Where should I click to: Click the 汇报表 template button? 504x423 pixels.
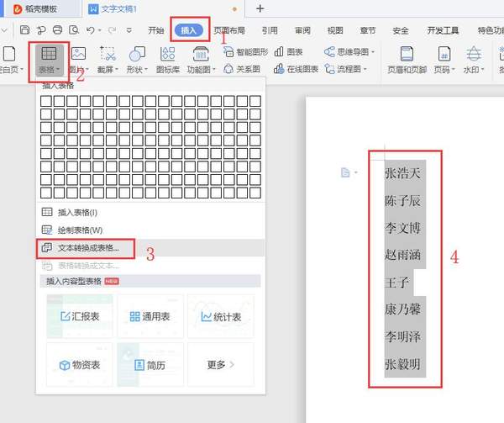pos(80,317)
